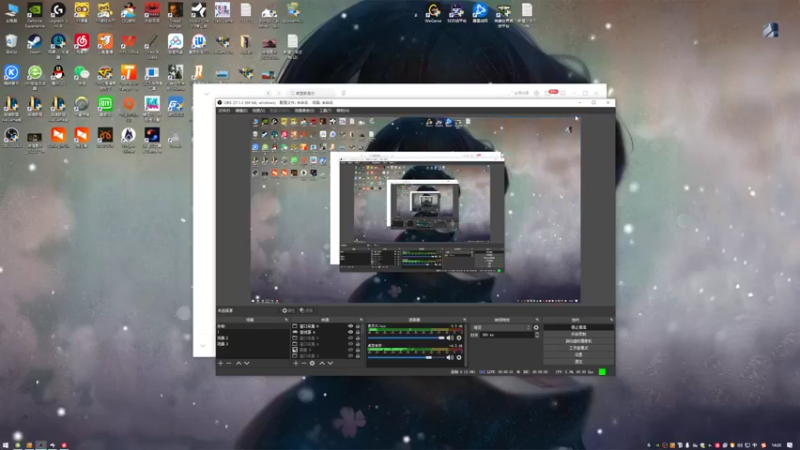Open source Properties button above Scenes panel
800x450 pixels.
pyautogui.click(x=289, y=310)
